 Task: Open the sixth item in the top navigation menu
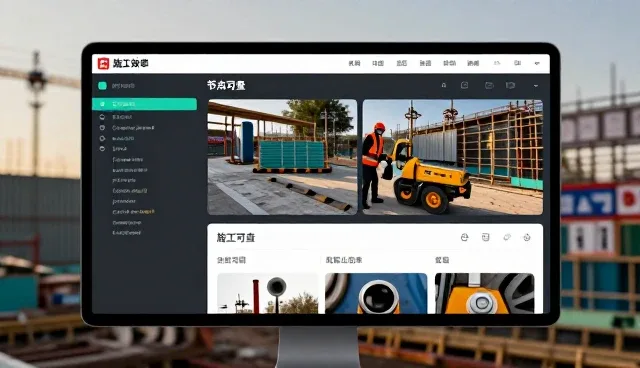coord(473,63)
